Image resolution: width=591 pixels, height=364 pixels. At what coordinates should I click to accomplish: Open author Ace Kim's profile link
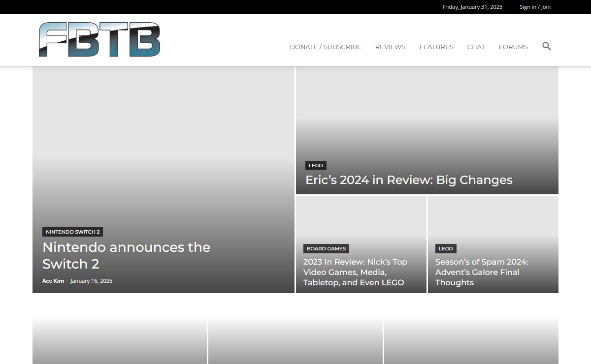pyautogui.click(x=53, y=281)
